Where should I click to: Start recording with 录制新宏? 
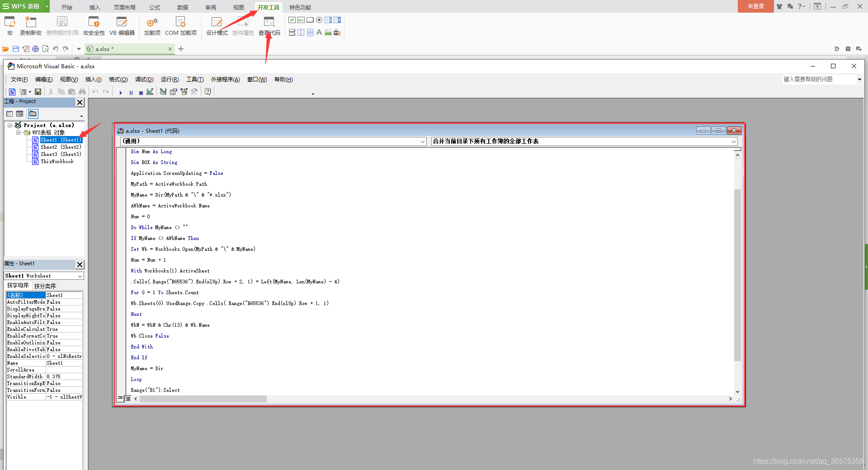pyautogui.click(x=30, y=26)
